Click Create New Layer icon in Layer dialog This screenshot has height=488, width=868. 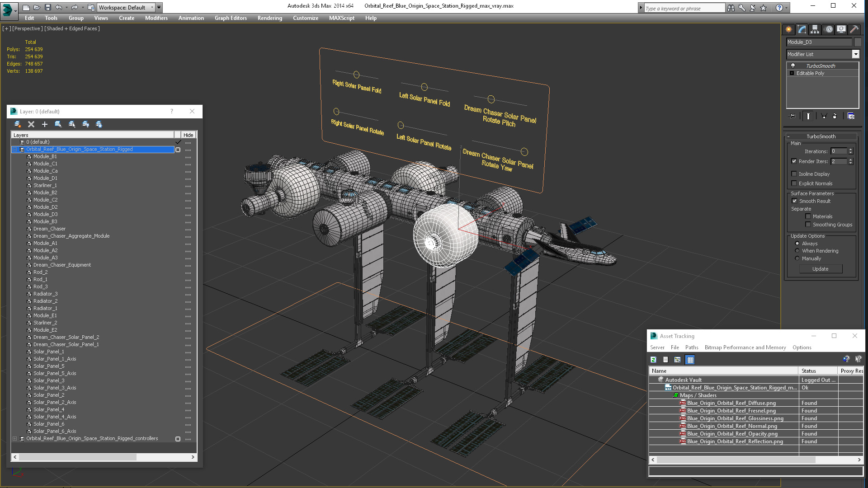(x=18, y=124)
